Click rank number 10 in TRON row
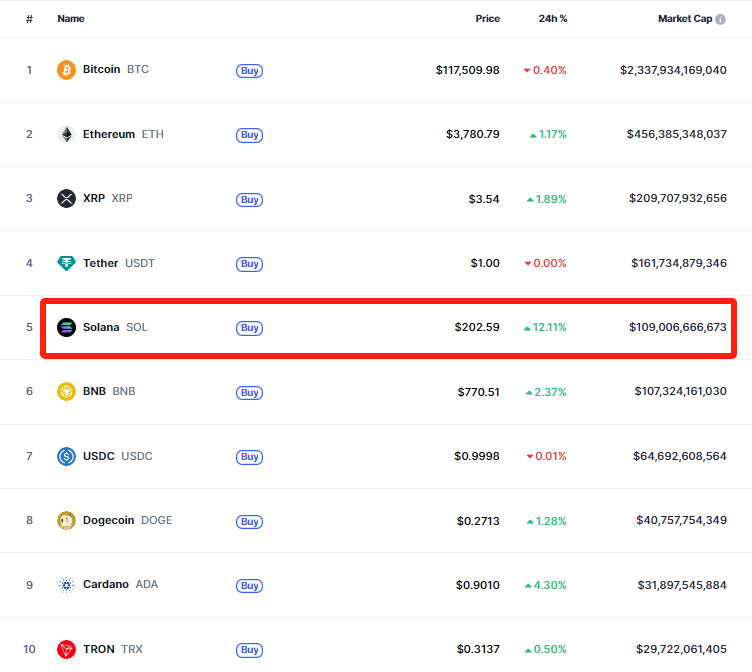This screenshot has width=752, height=672. [x=29, y=649]
